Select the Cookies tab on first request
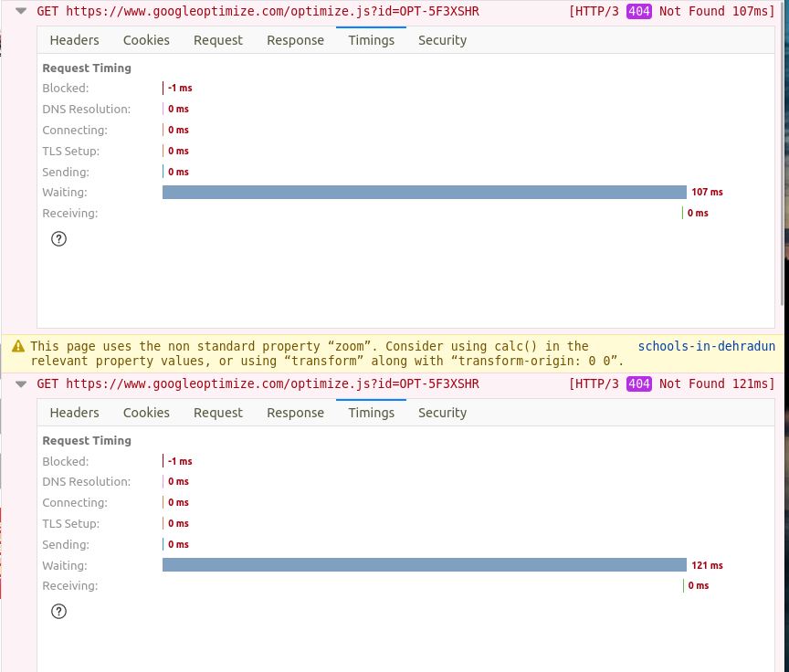Screen dimensions: 789x672 (x=146, y=40)
